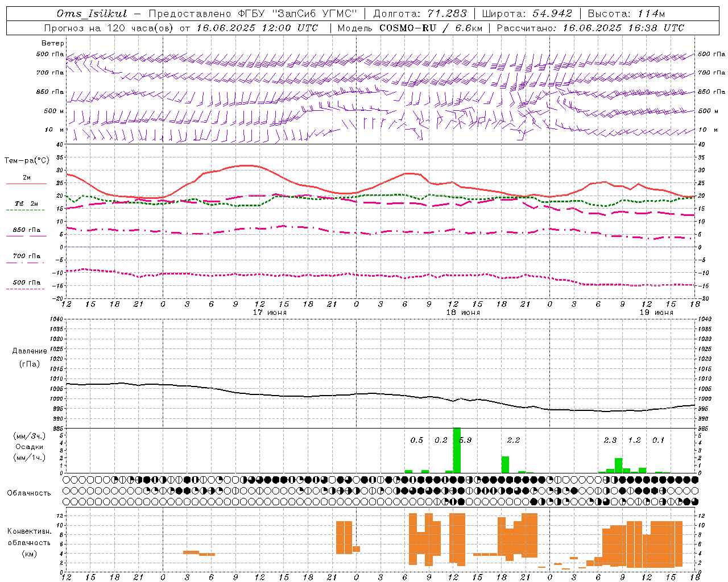Screen dimensions: 728x582
Task: Click the 18 июня date label
Action: click(x=463, y=313)
